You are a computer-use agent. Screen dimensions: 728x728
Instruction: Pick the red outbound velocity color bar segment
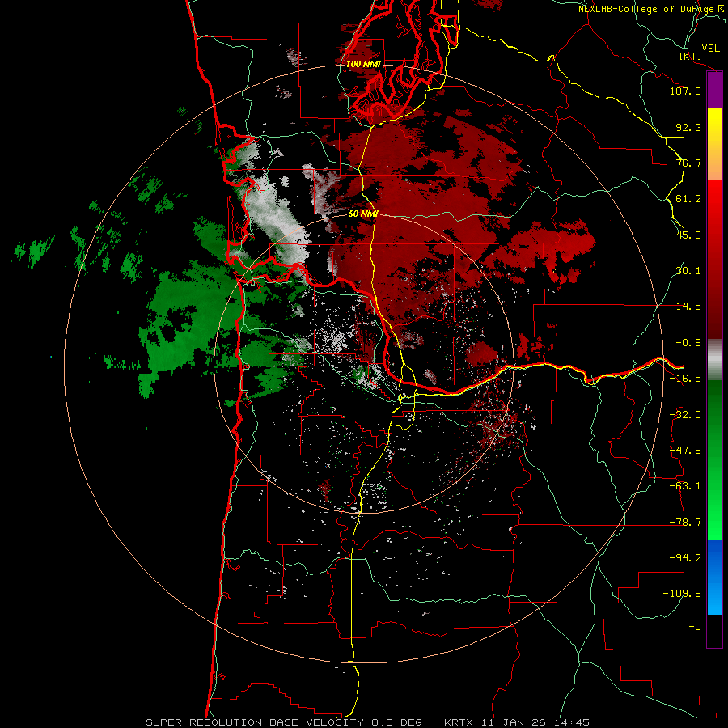(714, 259)
